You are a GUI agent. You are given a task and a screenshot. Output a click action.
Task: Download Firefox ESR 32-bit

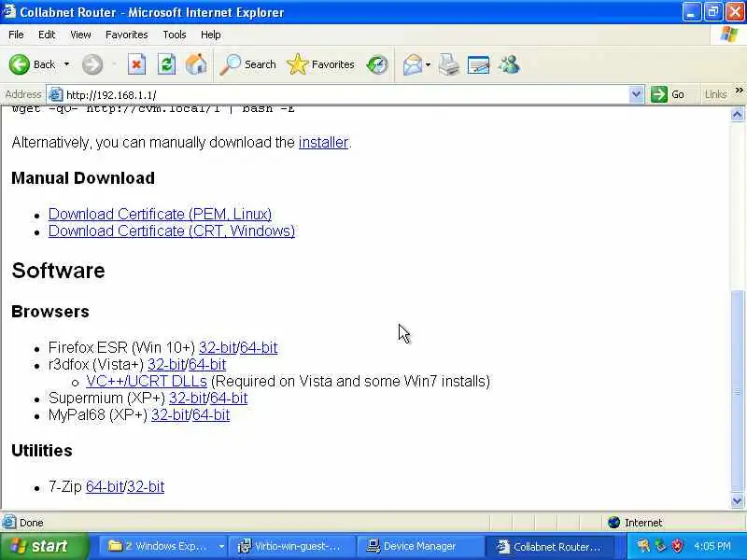pos(218,347)
